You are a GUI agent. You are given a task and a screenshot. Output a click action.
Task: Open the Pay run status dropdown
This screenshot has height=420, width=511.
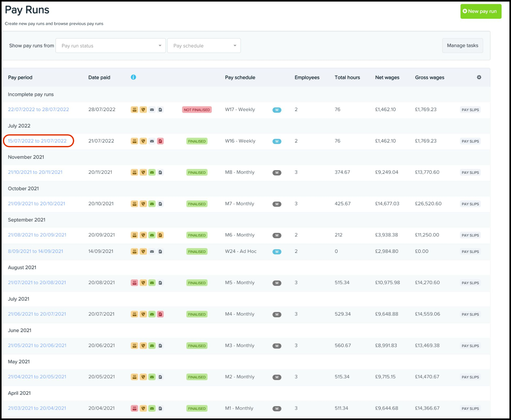[x=110, y=46]
